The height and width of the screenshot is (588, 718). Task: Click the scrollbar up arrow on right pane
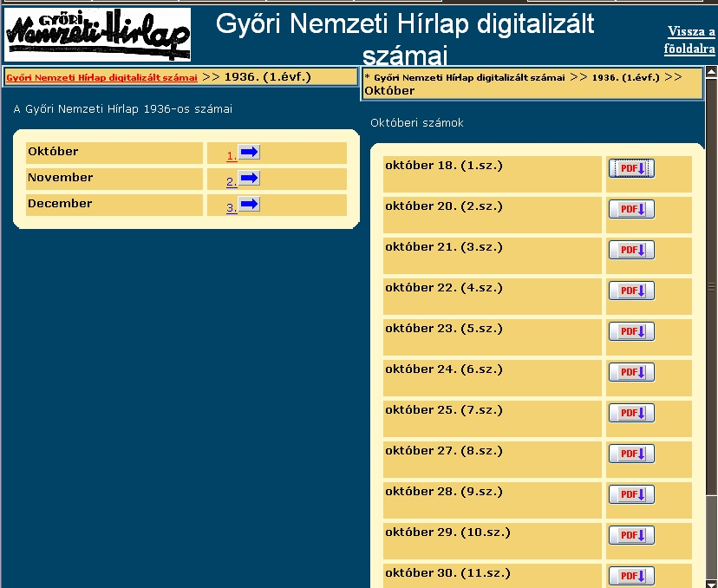coord(712,71)
